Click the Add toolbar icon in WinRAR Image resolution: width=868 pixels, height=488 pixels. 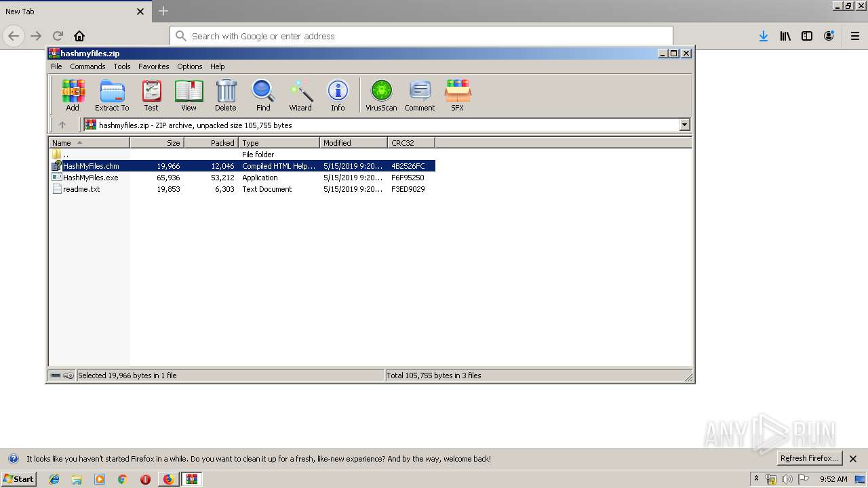(x=73, y=95)
